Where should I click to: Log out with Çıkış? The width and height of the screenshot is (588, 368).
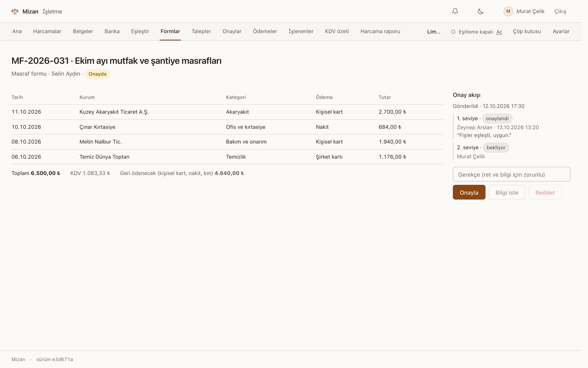point(560,11)
